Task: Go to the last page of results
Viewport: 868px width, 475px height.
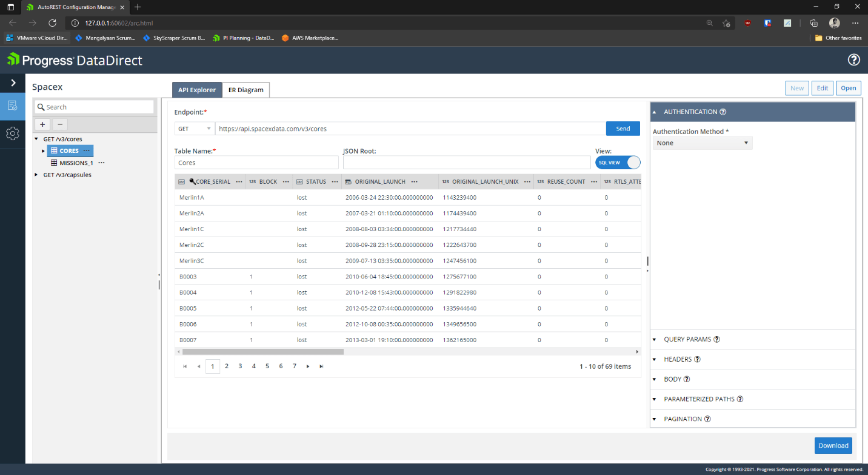Action: point(321,366)
